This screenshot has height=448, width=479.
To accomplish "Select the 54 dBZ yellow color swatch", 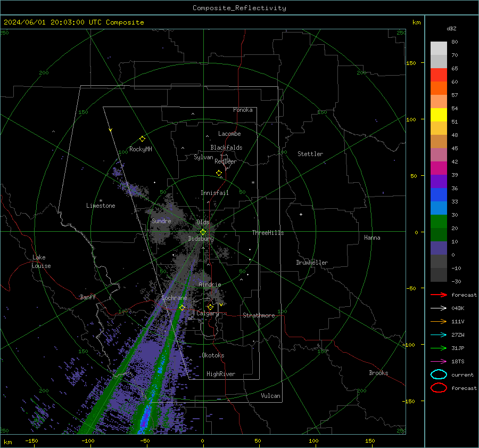I will [x=439, y=115].
